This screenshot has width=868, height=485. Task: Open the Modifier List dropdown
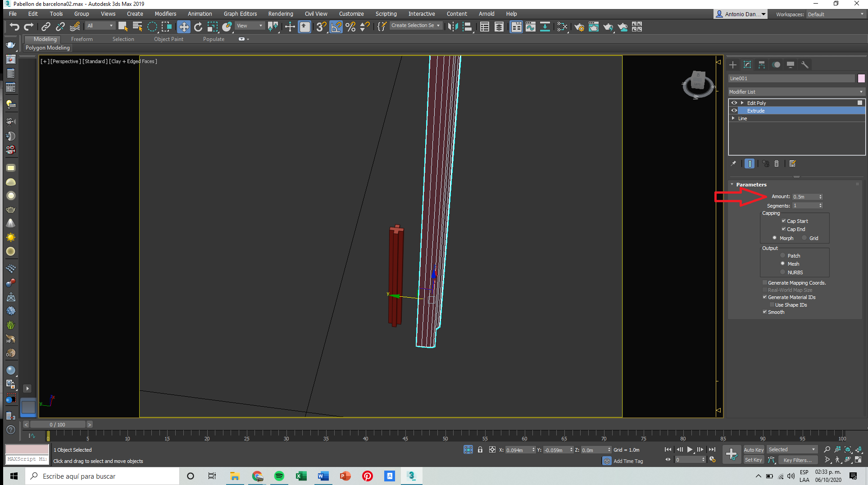point(796,92)
